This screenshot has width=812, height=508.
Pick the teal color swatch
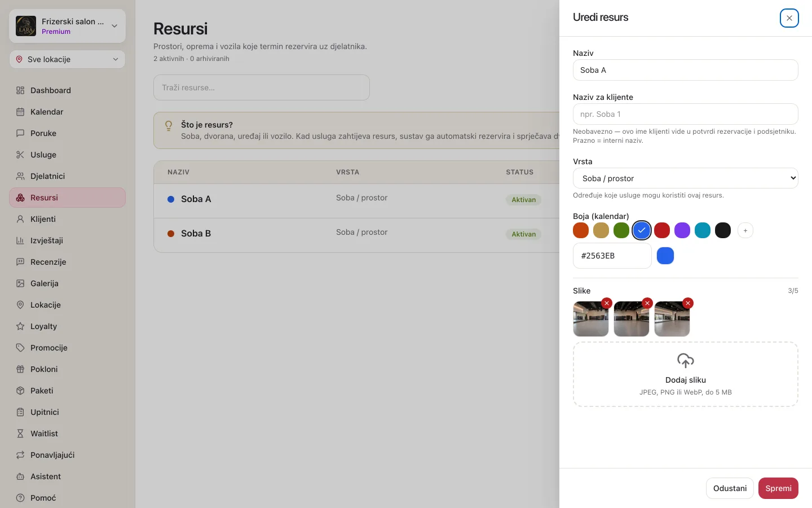[x=703, y=230]
